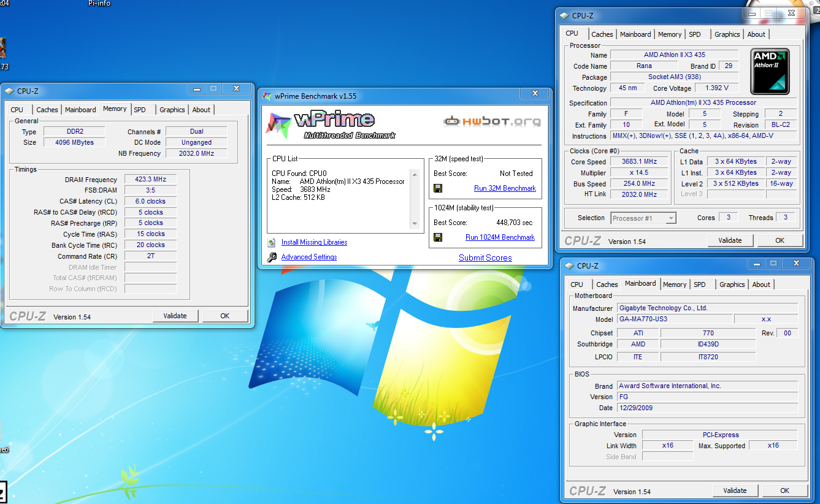Click Cycle Time tRAS value 15 clocks
820x504 pixels.
click(x=150, y=234)
